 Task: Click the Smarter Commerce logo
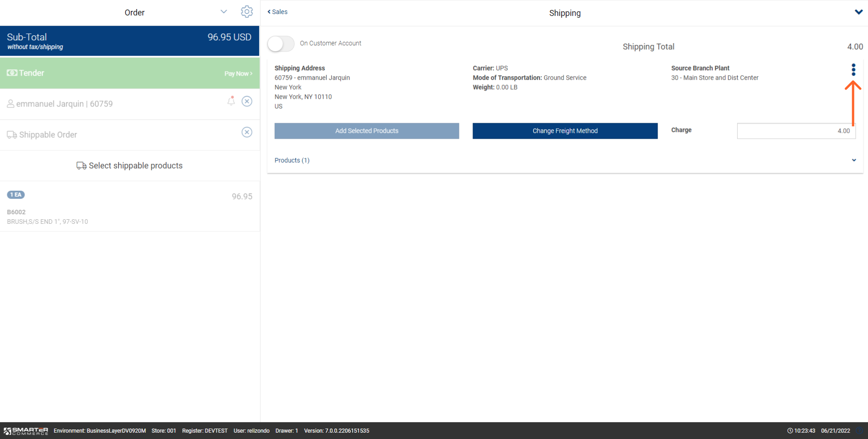click(26, 431)
